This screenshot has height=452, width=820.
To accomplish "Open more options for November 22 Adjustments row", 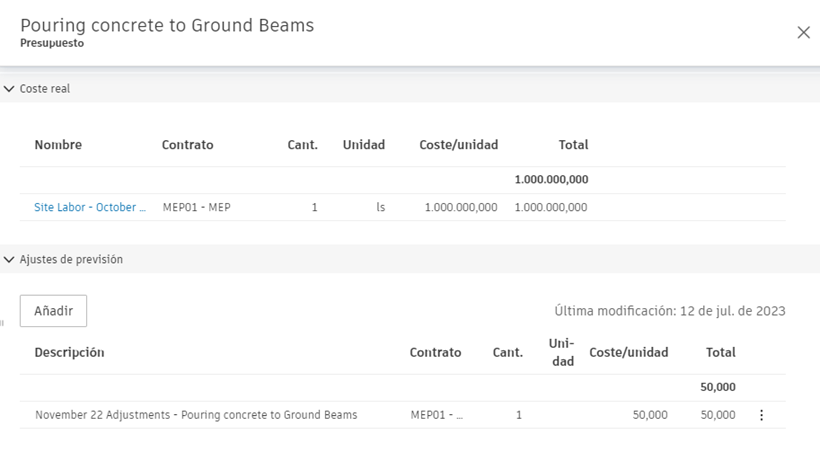I will 762,415.
